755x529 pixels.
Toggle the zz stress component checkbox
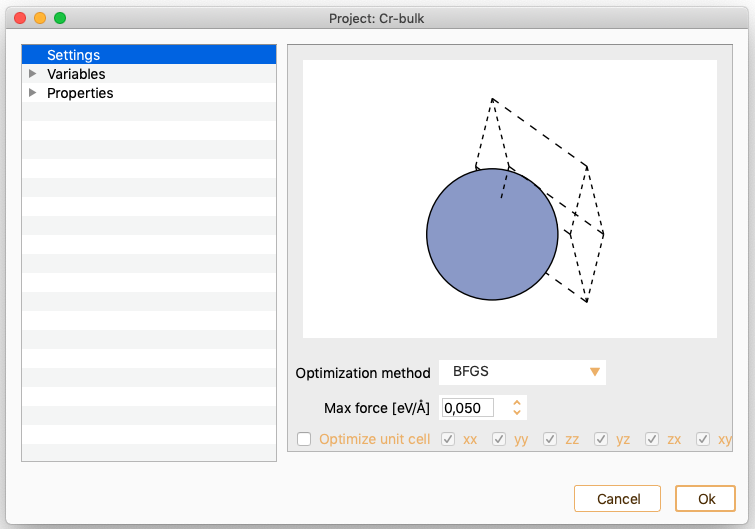coord(550,439)
